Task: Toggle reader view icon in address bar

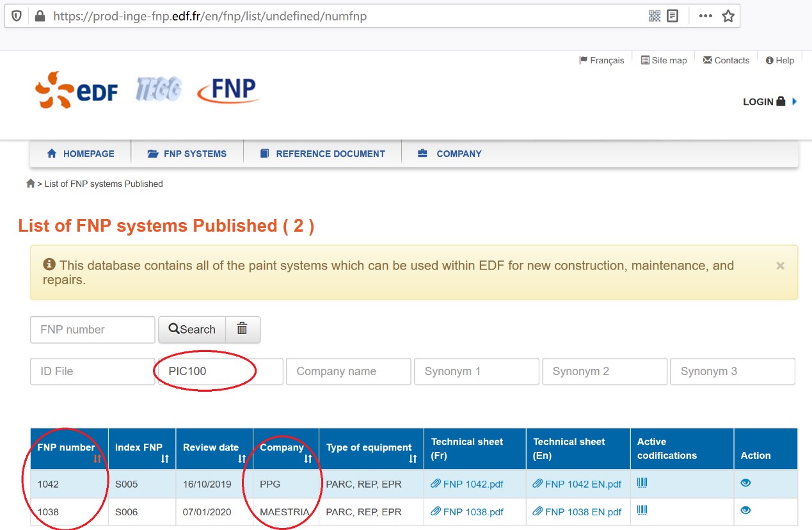Action: (673, 16)
